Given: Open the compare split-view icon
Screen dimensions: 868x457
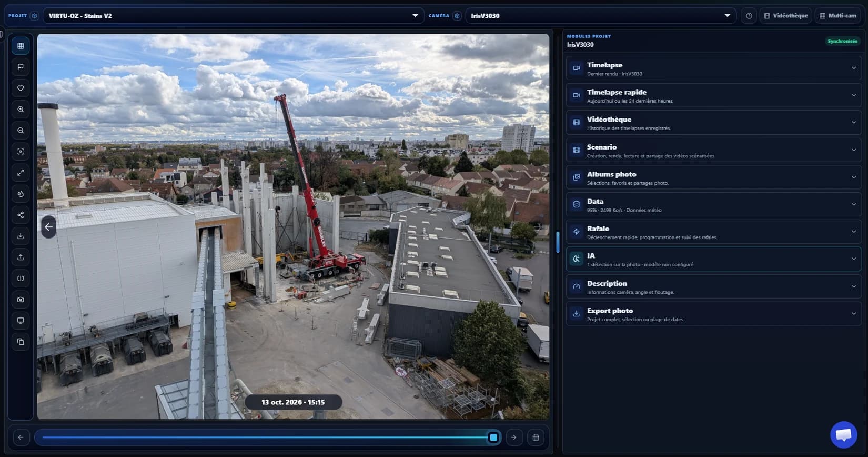Looking at the screenshot, I should point(21,279).
